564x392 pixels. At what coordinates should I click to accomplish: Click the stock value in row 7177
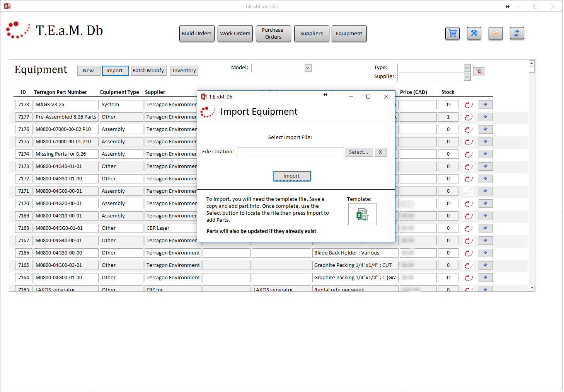click(448, 117)
